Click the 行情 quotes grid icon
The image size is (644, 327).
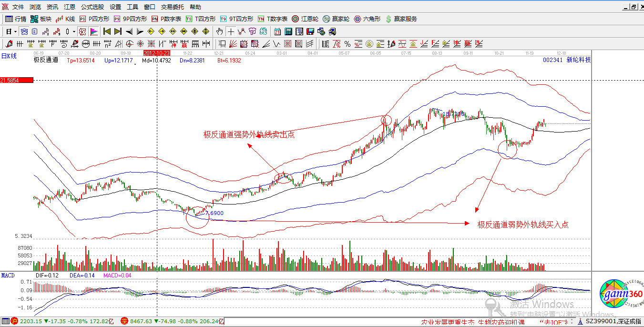pyautogui.click(x=8, y=19)
